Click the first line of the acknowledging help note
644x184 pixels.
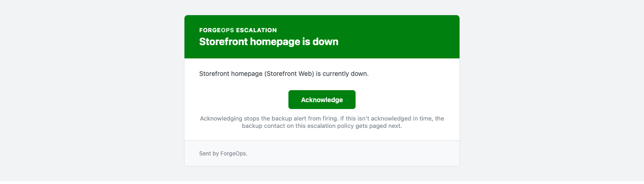(322, 118)
